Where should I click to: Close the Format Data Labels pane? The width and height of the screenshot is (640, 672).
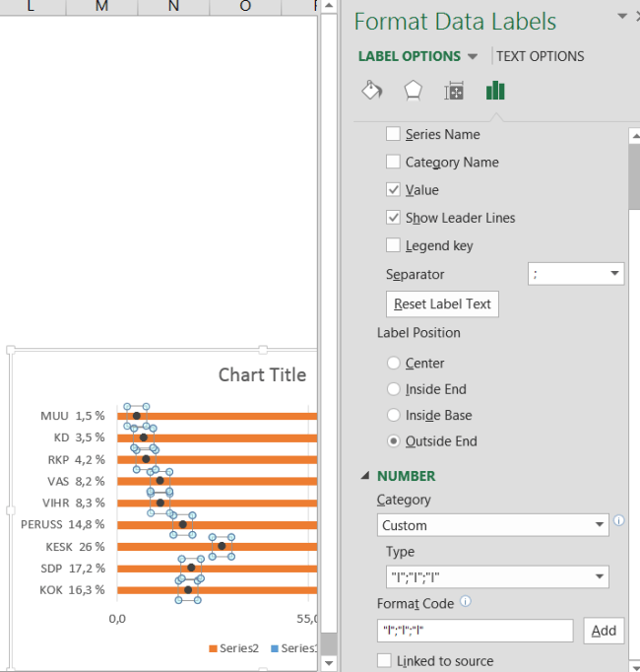click(x=637, y=17)
